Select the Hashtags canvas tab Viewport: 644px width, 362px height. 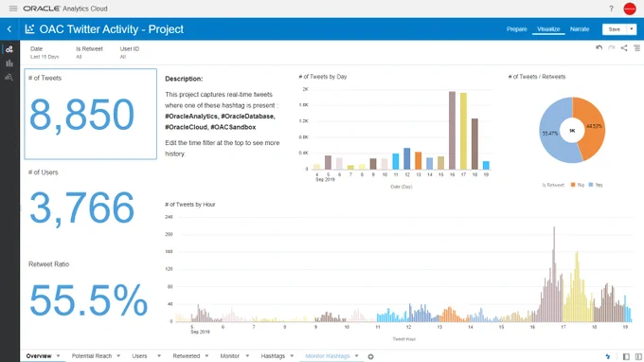pos(273,355)
